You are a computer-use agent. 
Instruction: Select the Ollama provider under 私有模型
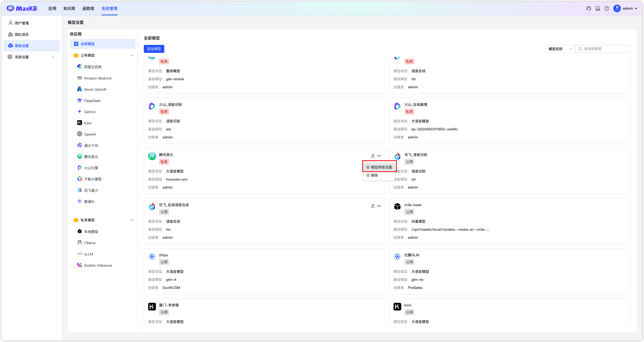[90, 243]
